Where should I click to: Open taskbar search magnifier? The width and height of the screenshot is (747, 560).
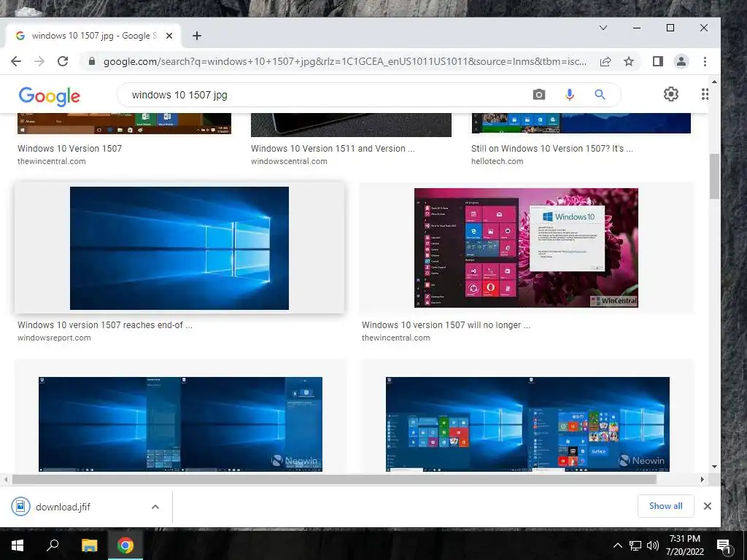[53, 545]
